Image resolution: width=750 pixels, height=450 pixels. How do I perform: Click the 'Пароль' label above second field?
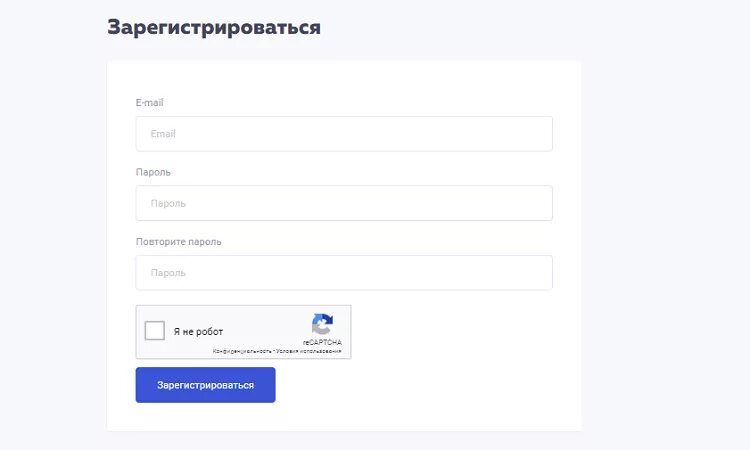153,172
